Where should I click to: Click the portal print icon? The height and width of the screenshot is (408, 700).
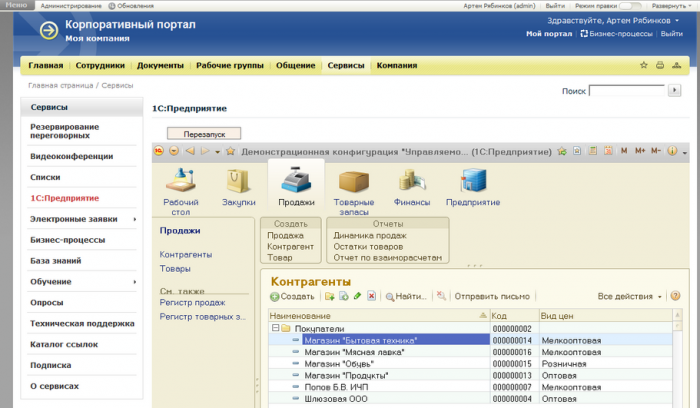pyautogui.click(x=660, y=65)
